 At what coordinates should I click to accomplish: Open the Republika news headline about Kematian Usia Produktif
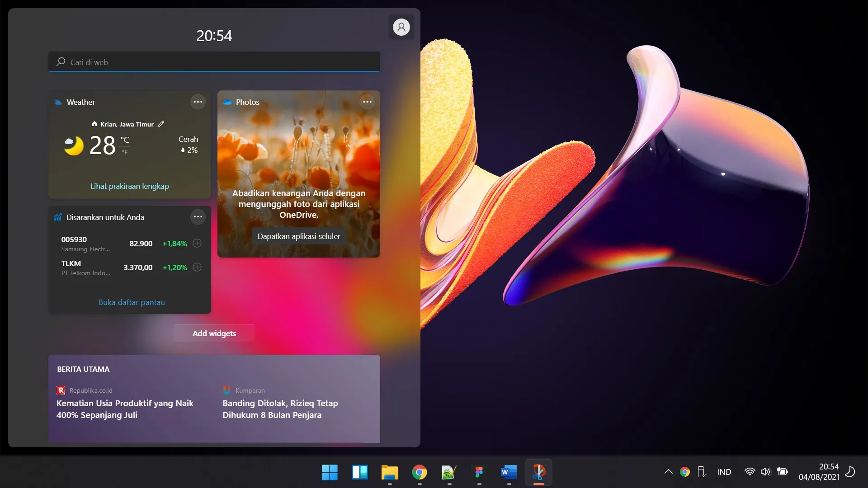pyautogui.click(x=125, y=409)
